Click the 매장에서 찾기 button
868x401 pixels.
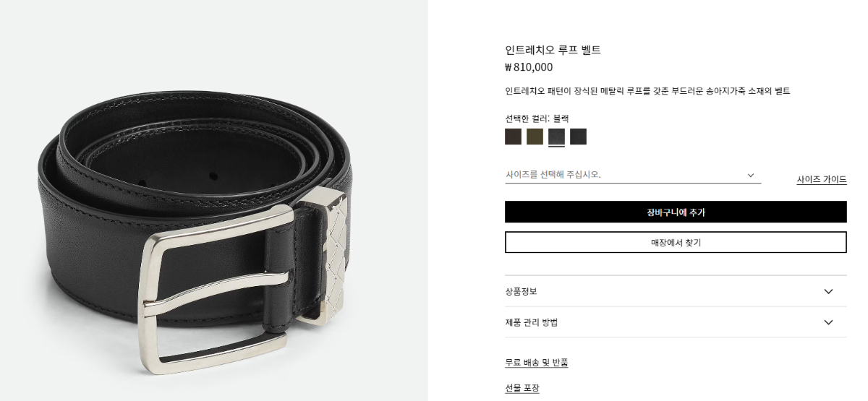point(676,242)
